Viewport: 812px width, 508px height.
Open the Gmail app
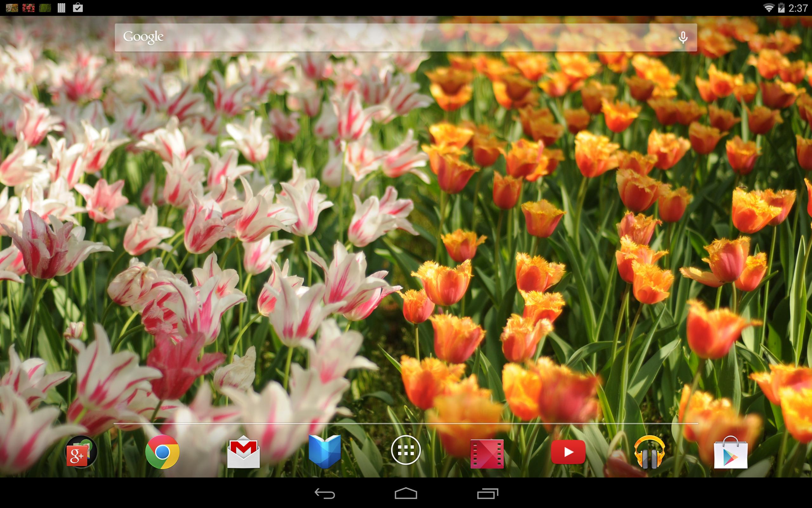[x=244, y=452]
